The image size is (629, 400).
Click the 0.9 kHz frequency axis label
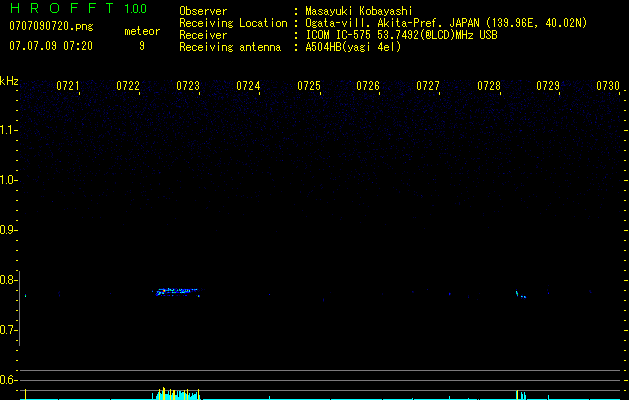tap(7, 230)
